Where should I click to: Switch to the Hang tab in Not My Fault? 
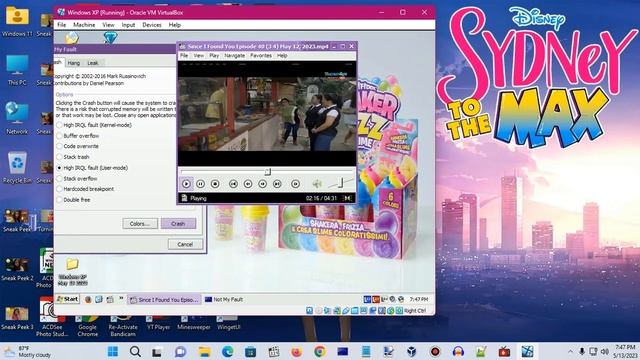73,63
